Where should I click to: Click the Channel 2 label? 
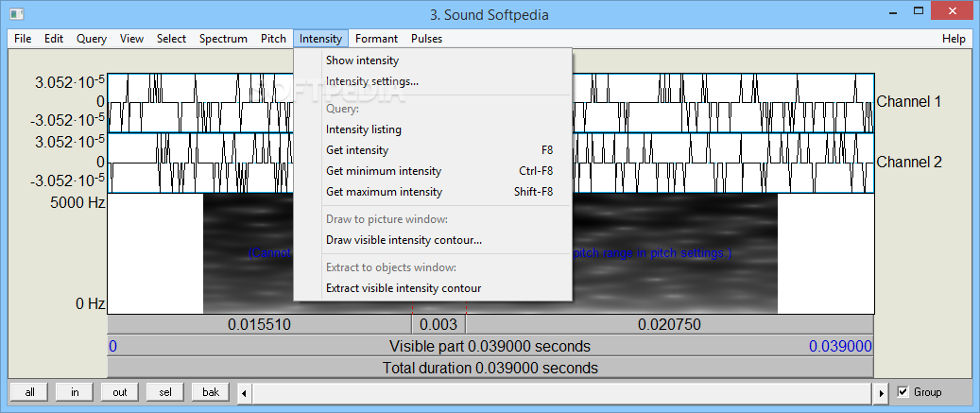click(909, 163)
